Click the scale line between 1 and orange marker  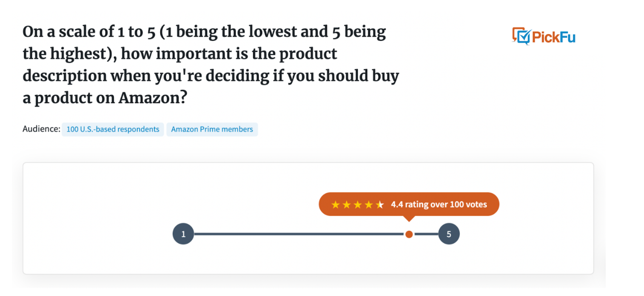click(x=299, y=234)
